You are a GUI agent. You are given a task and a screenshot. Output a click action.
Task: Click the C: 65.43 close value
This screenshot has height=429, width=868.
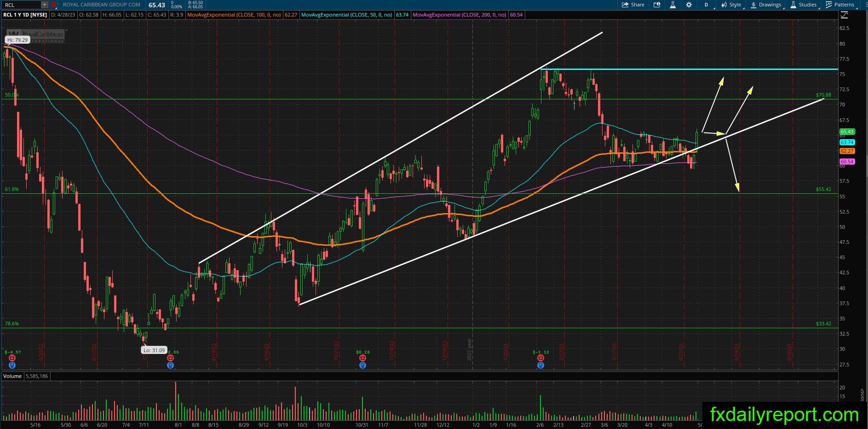pyautogui.click(x=157, y=15)
